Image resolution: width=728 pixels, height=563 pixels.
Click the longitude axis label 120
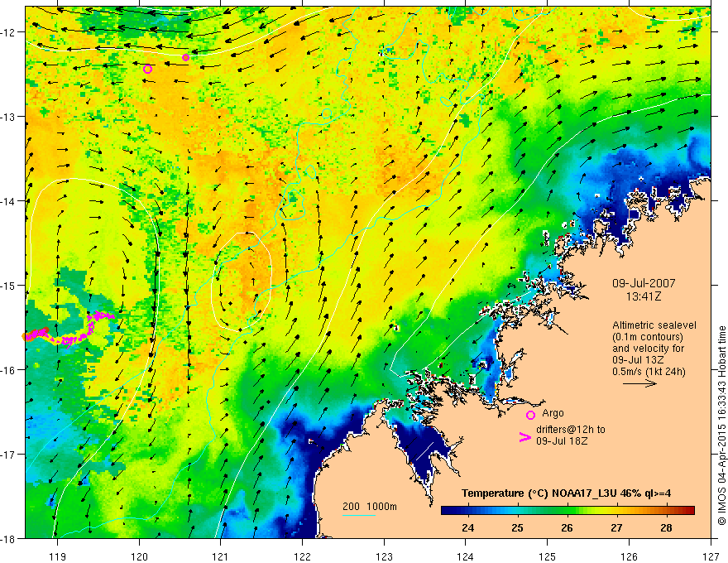click(x=139, y=556)
